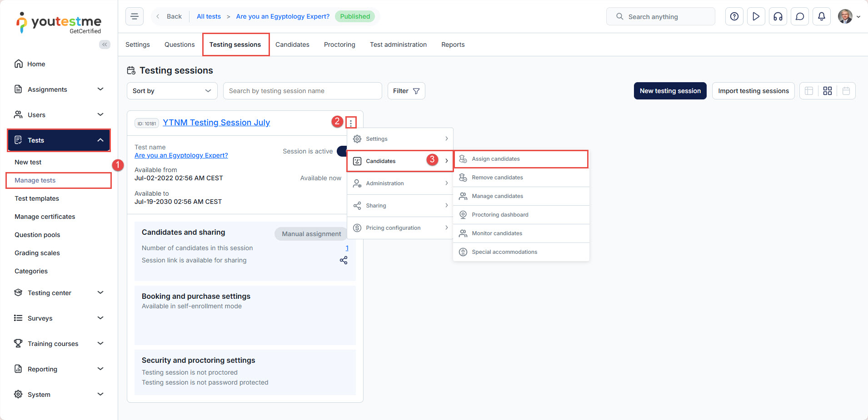Open the notifications bell
The height and width of the screenshot is (420, 868).
click(821, 16)
